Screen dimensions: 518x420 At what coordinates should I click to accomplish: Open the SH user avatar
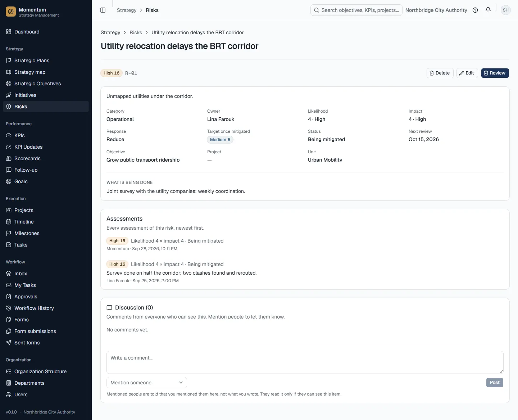(x=506, y=10)
